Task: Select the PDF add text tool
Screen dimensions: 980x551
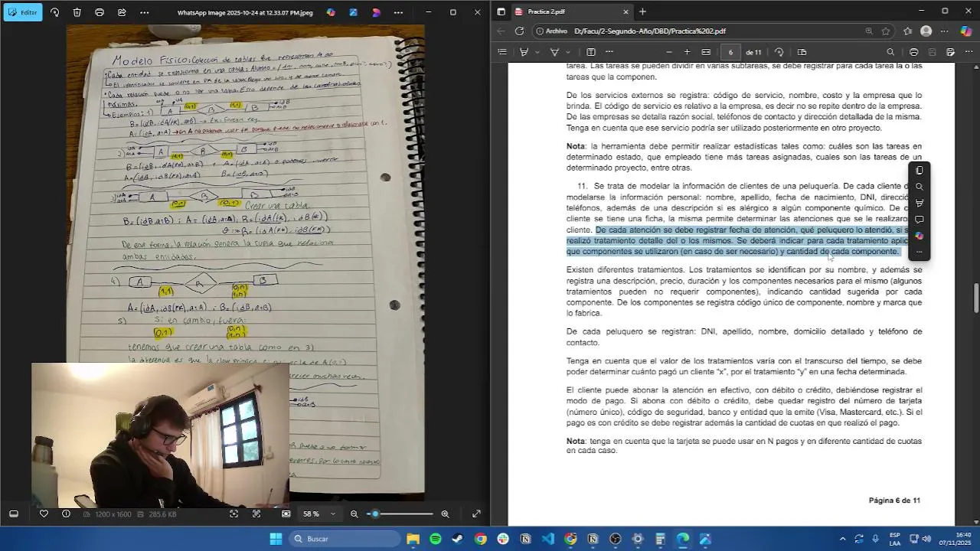Action: 591,52
